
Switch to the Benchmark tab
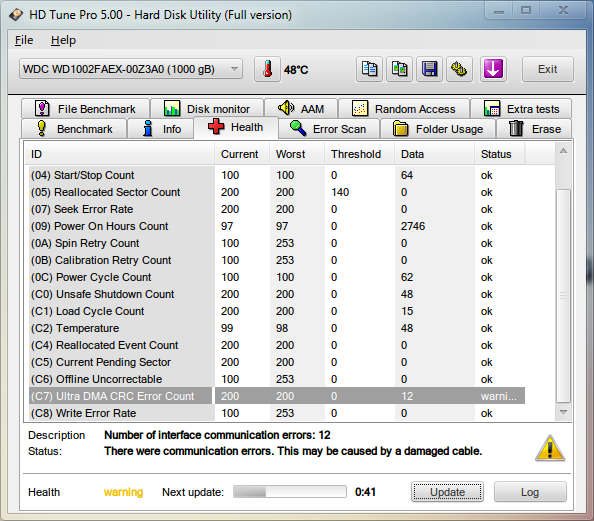click(74, 129)
